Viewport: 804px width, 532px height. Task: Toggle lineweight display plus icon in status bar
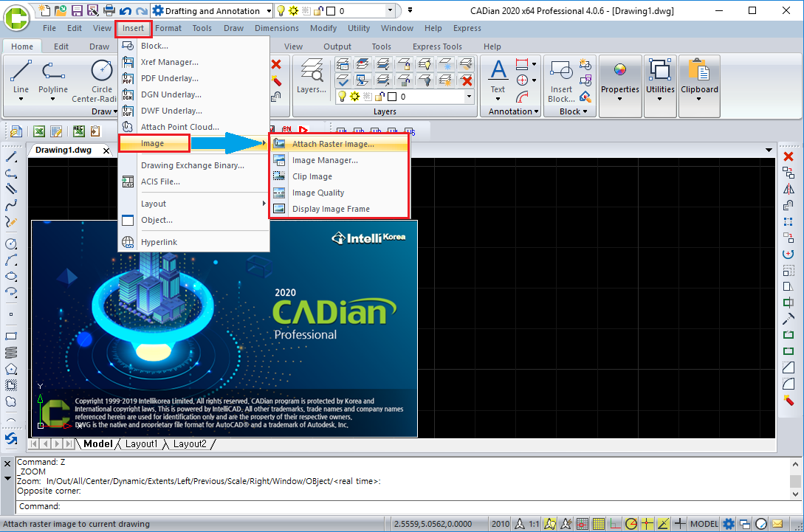679,524
